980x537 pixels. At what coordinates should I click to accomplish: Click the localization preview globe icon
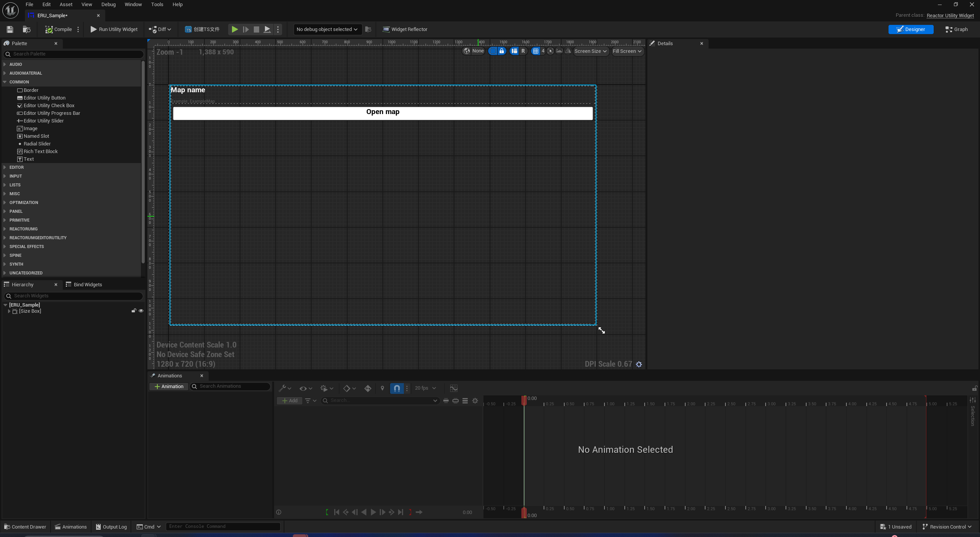(467, 51)
